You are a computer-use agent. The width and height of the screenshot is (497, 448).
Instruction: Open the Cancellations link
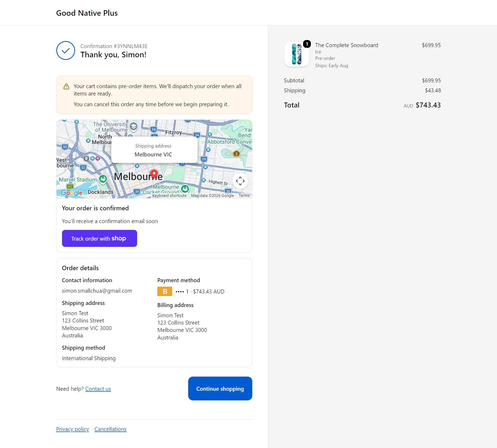tap(110, 429)
